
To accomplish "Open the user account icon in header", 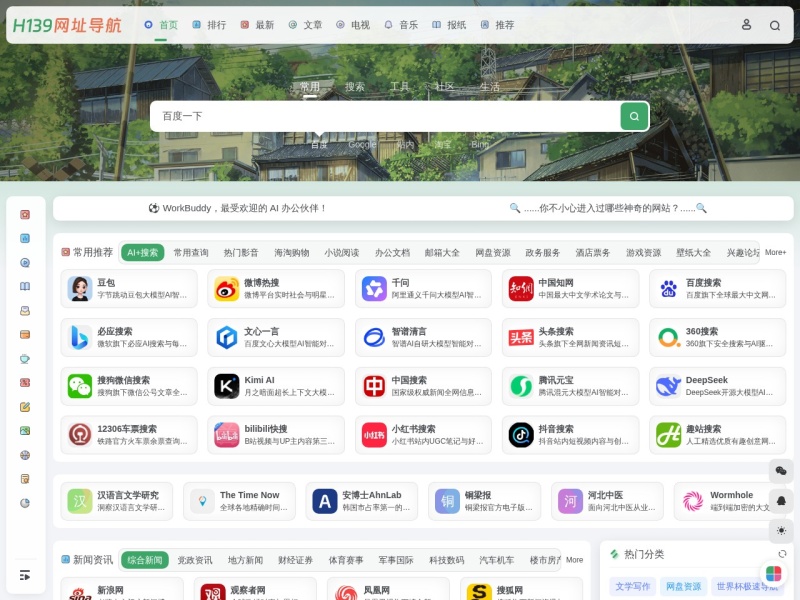I will pos(746,24).
